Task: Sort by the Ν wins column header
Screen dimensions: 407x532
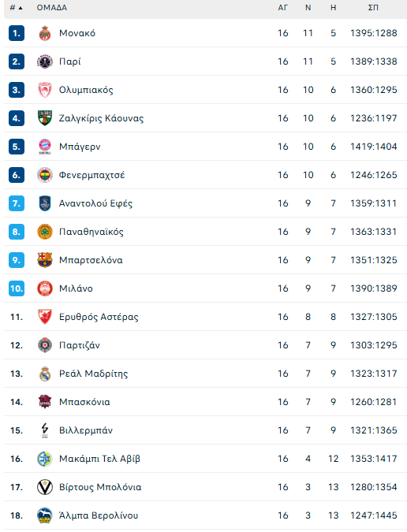Action: click(x=308, y=7)
